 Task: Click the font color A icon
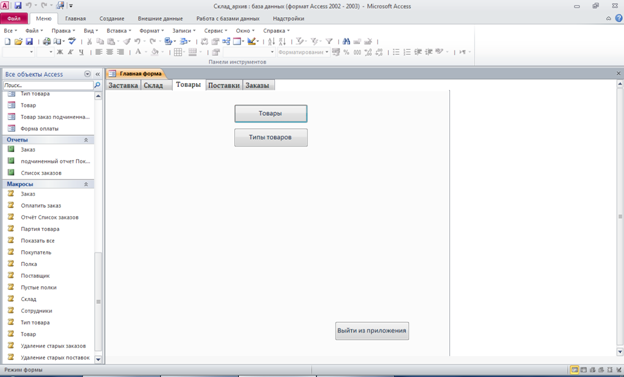(x=138, y=52)
